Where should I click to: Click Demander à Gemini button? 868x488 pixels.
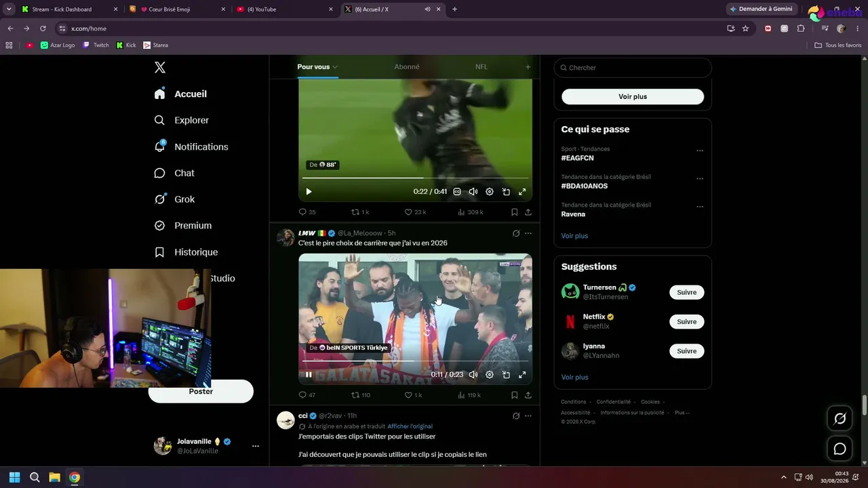click(762, 9)
